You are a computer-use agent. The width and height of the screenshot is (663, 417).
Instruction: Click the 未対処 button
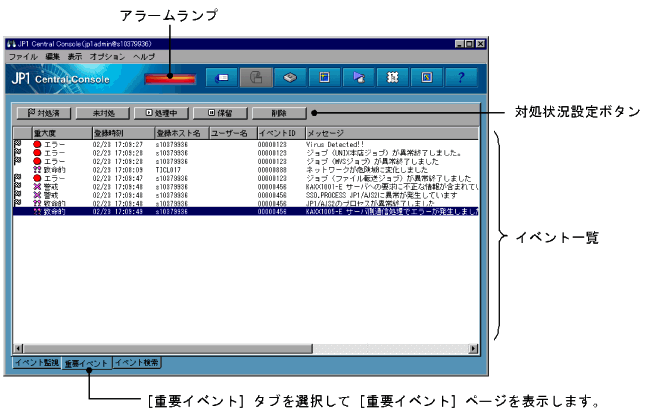(103, 113)
